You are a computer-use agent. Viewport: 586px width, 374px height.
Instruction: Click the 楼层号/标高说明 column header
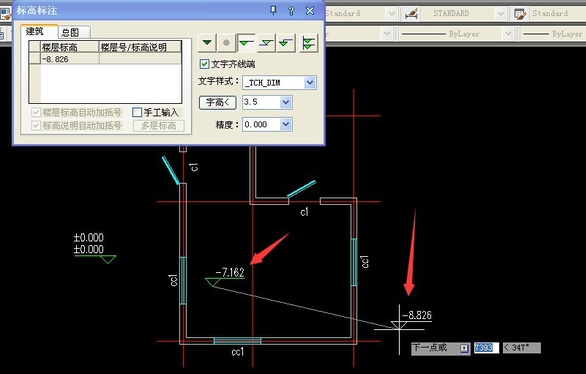coord(140,47)
